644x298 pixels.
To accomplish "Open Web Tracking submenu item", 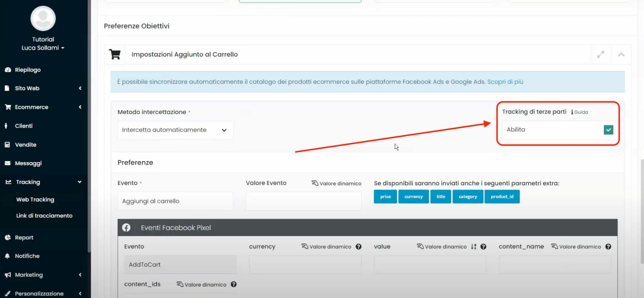I will tap(35, 199).
